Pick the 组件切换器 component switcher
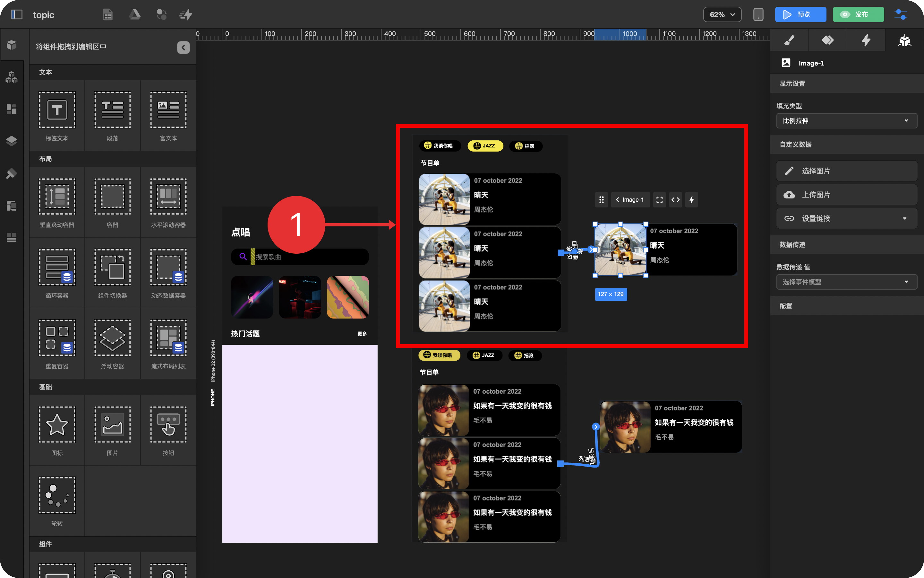The image size is (924, 578). (112, 273)
